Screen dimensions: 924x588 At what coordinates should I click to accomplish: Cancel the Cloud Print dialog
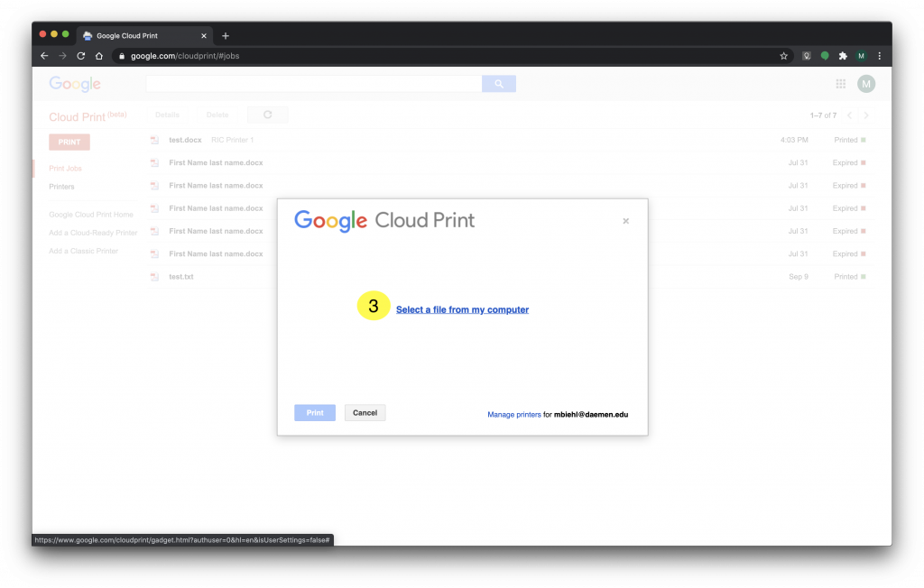pyautogui.click(x=365, y=413)
